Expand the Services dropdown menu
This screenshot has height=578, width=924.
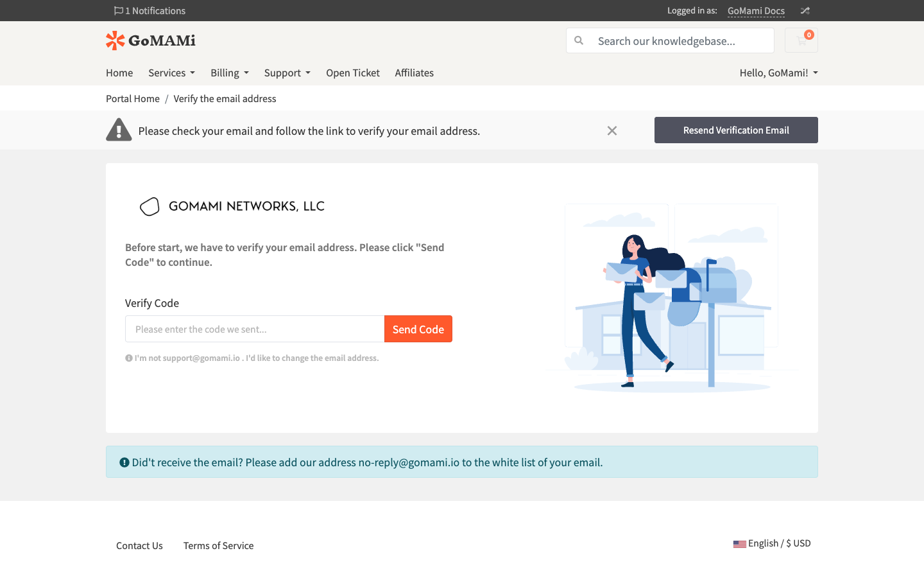(x=171, y=73)
